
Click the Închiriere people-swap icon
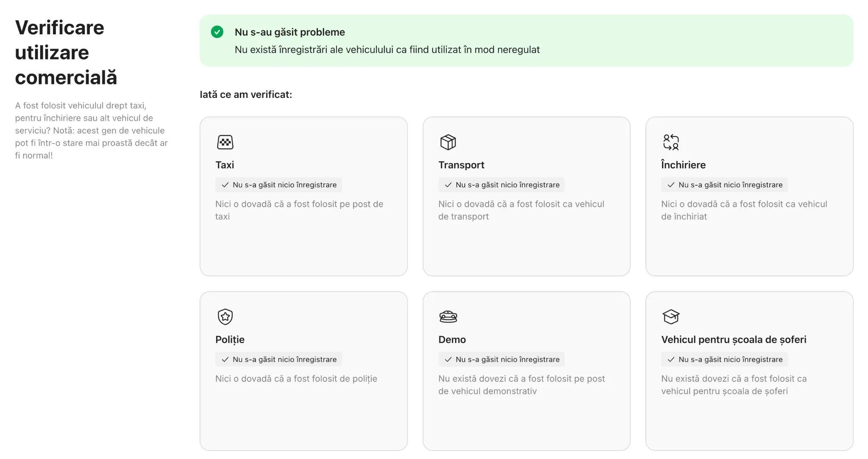tap(671, 142)
